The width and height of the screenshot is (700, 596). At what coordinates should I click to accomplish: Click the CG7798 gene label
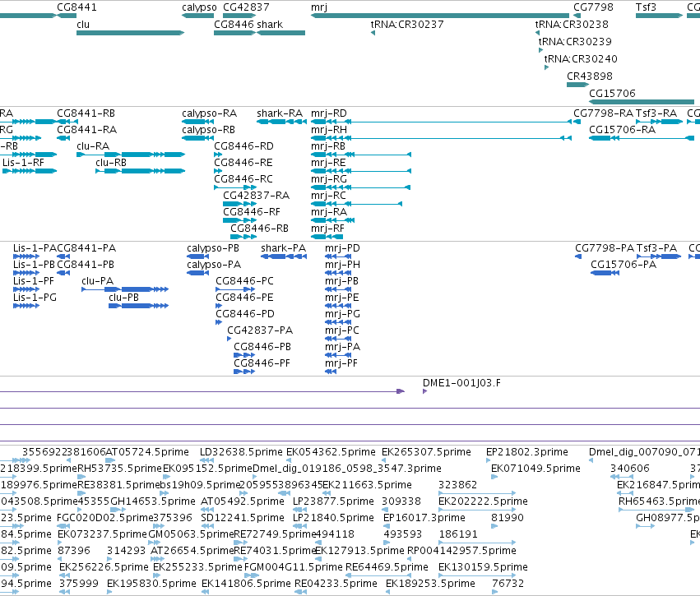point(593,7)
